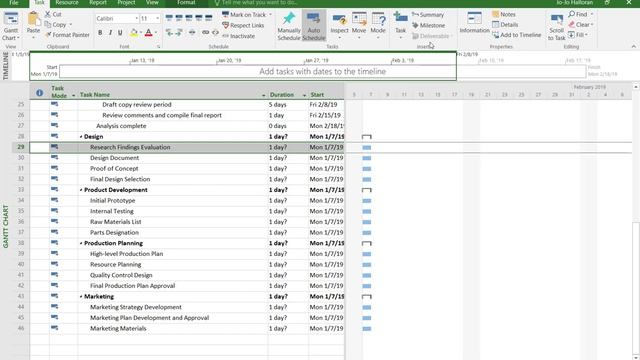Image resolution: width=640 pixels, height=360 pixels.
Task: Open the View tab
Action: [152, 3]
